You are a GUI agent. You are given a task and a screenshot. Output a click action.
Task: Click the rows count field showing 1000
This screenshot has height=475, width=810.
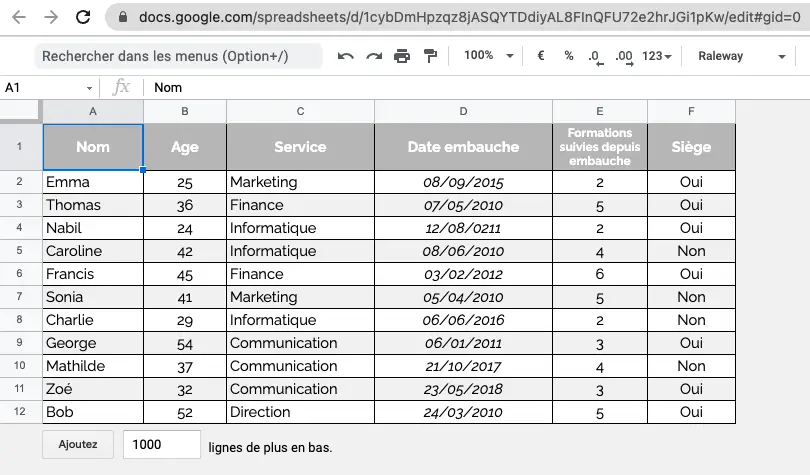(x=162, y=445)
